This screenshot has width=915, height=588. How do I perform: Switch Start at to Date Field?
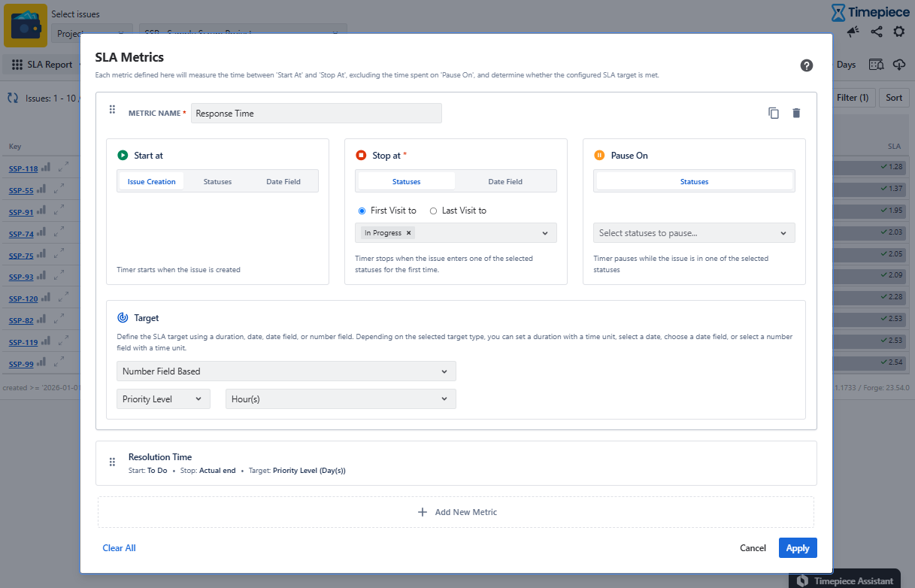point(283,181)
